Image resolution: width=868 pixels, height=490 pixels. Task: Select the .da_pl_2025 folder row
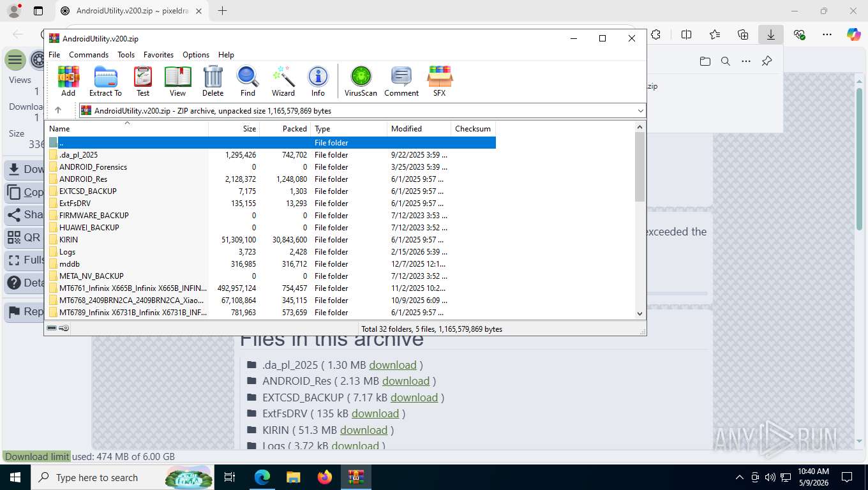click(271, 155)
